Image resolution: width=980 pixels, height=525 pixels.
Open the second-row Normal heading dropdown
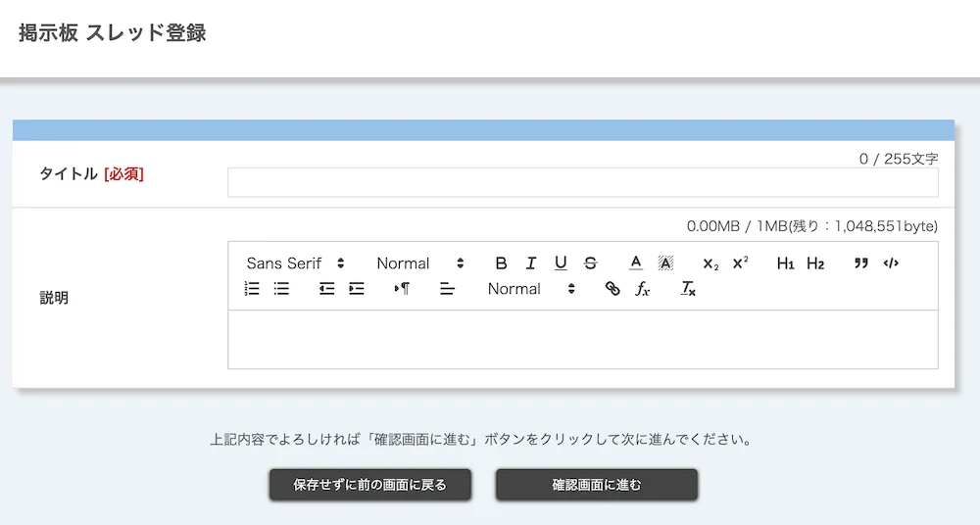tap(532, 289)
